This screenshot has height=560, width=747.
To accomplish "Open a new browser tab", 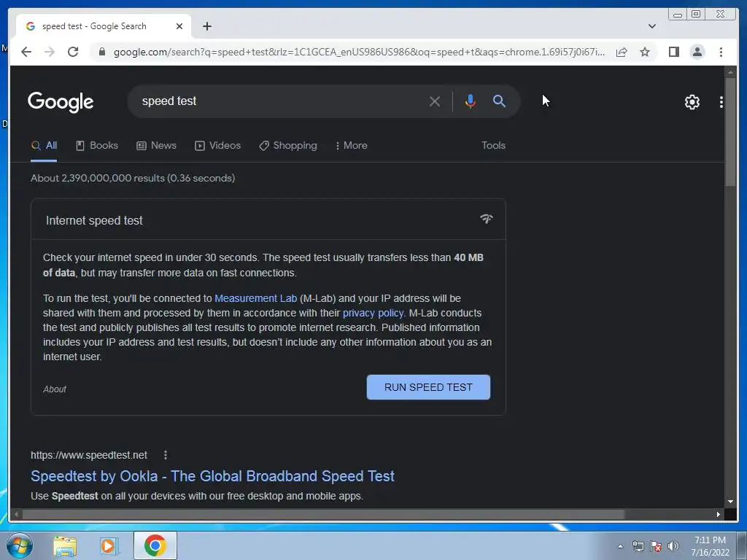I will [x=206, y=26].
